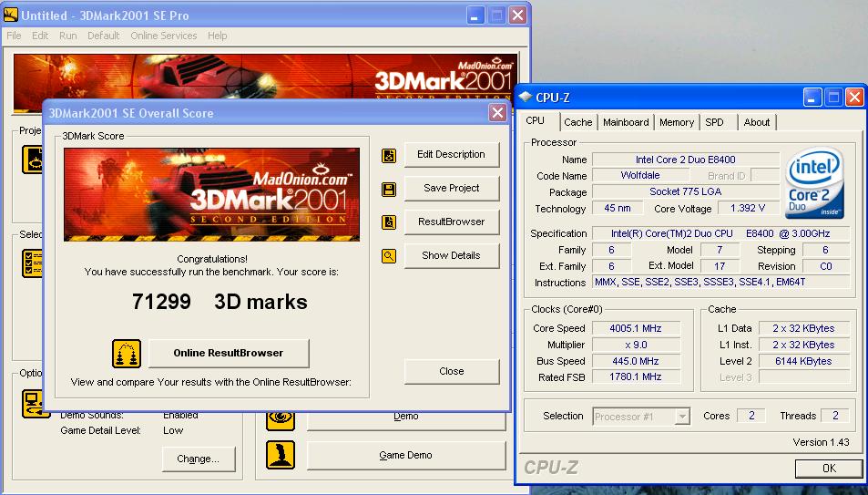The image size is (868, 495).
Task: Click the Wolfdale code name field
Action: [x=640, y=176]
